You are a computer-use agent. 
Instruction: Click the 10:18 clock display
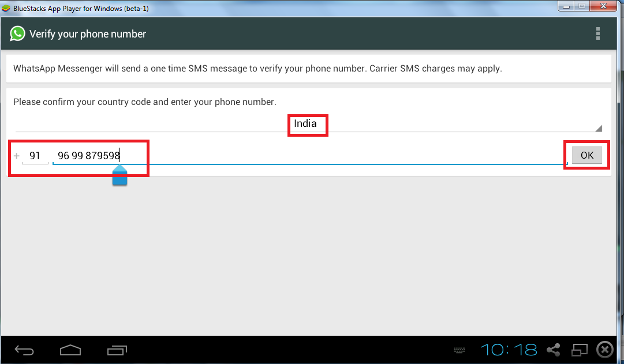pos(509,350)
